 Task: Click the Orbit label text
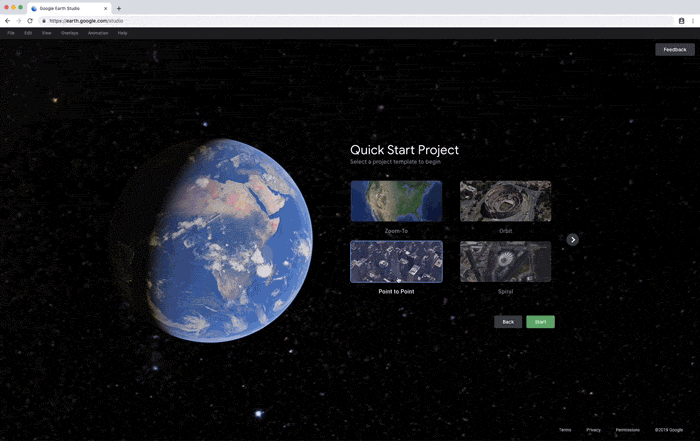tap(505, 231)
